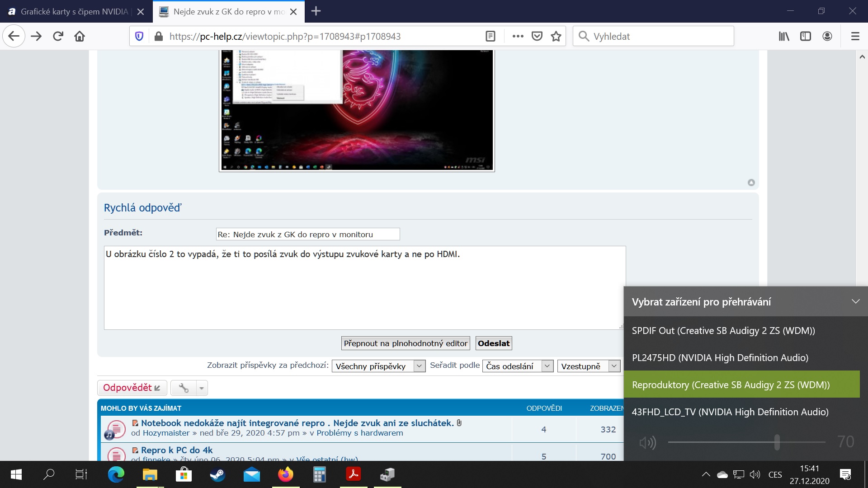This screenshot has width=868, height=488.
Task: Open Firefox hamburger menu
Action: 855,36
